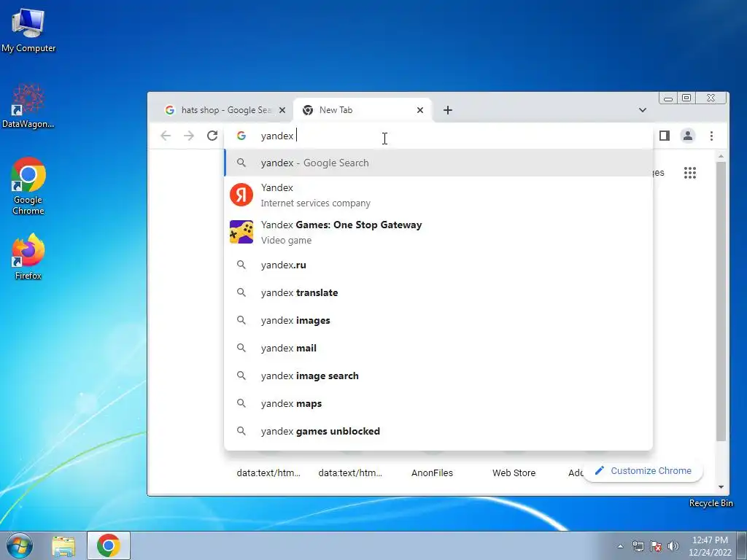The image size is (747, 560).
Task: Click the Customize Chrome button
Action: [643, 470]
